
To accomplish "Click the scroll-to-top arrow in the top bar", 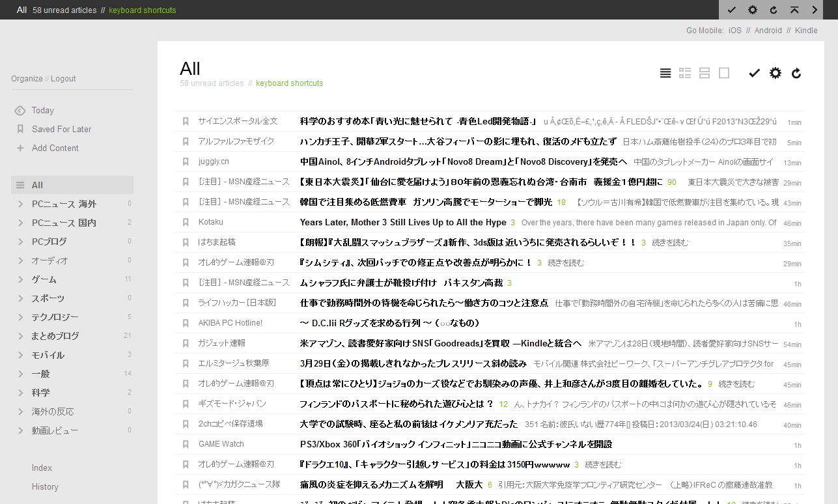I will pos(793,10).
